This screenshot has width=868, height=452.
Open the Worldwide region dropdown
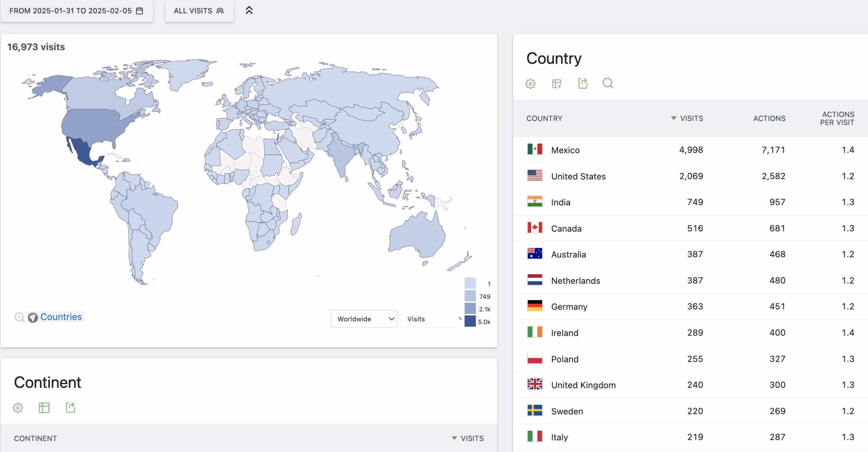point(364,319)
